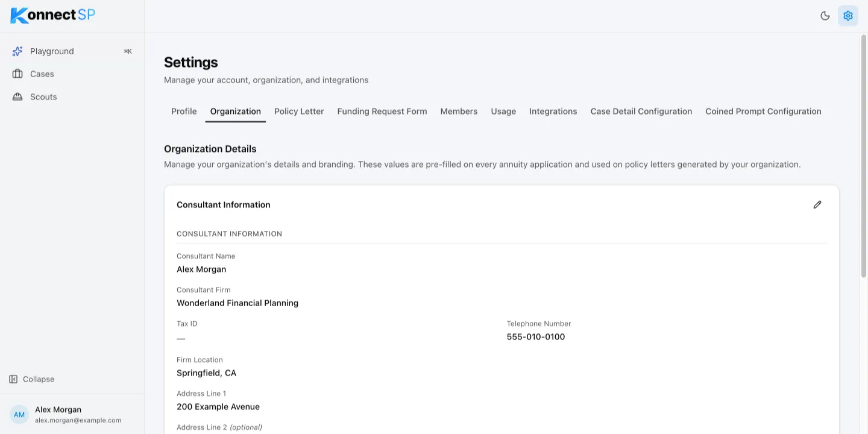Click address value 200 Example Avenue

[218, 407]
